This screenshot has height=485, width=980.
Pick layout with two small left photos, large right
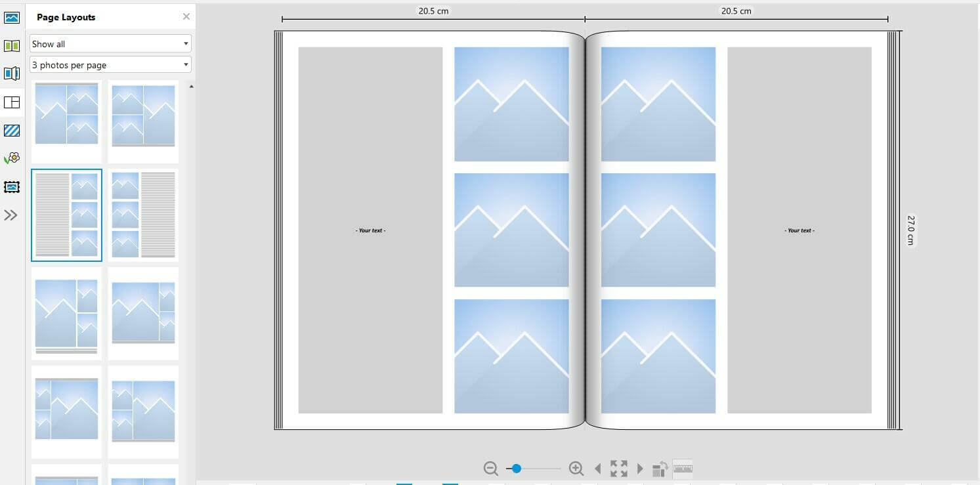click(66, 412)
